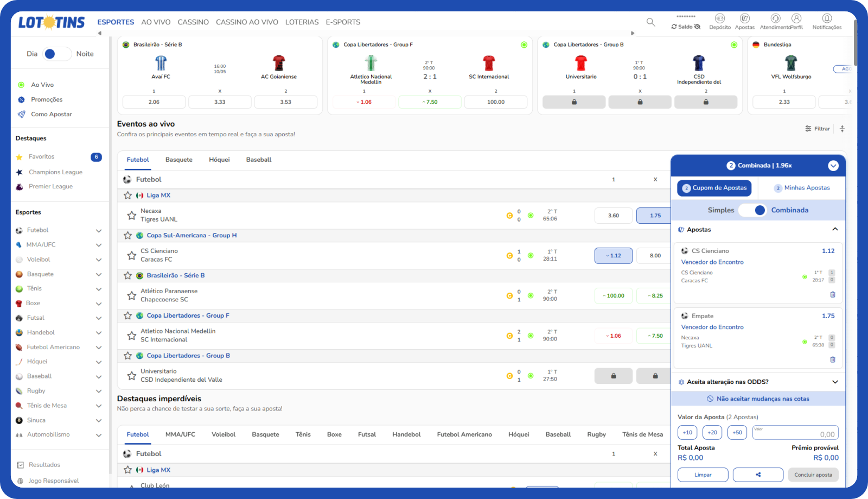Favorite the Necaxa vs Tigres UANL match star
Image resolution: width=868 pixels, height=499 pixels.
pyautogui.click(x=131, y=216)
